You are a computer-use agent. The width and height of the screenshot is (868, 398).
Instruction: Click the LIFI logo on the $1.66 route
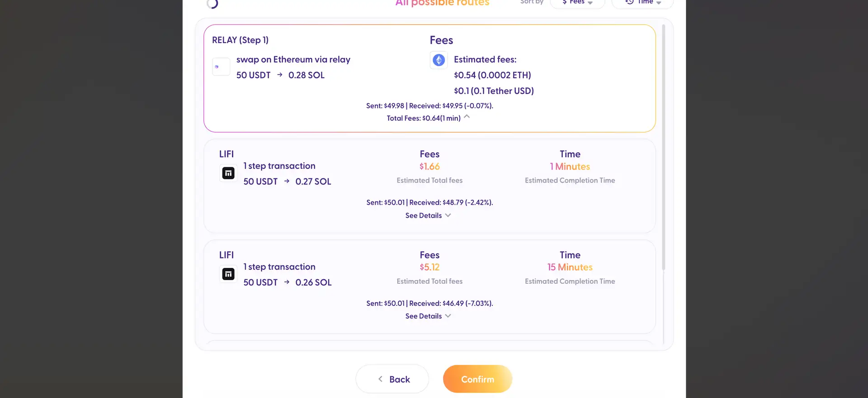[228, 173]
